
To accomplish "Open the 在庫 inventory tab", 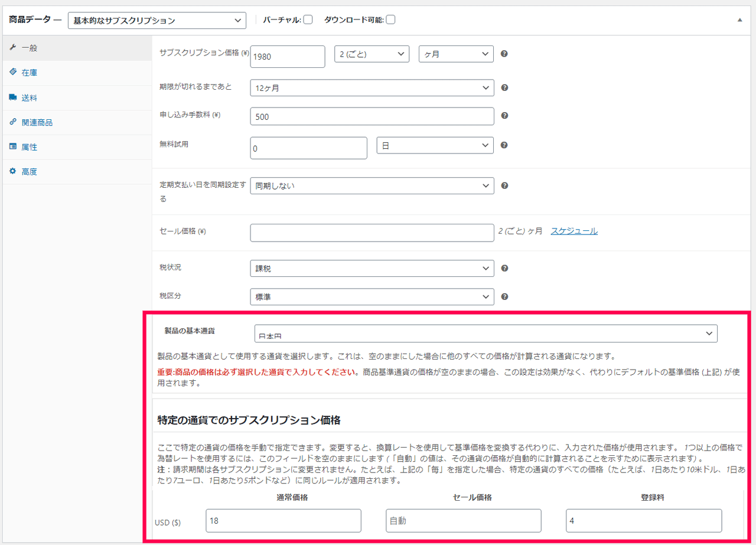I will (77, 73).
